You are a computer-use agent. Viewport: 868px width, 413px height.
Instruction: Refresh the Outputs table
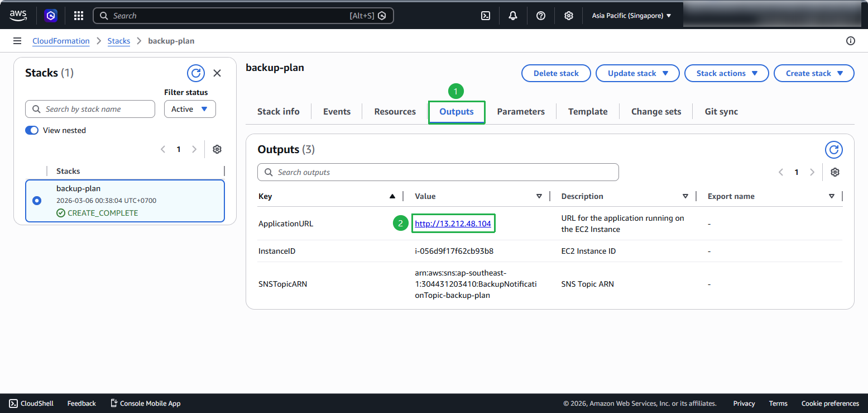tap(834, 149)
